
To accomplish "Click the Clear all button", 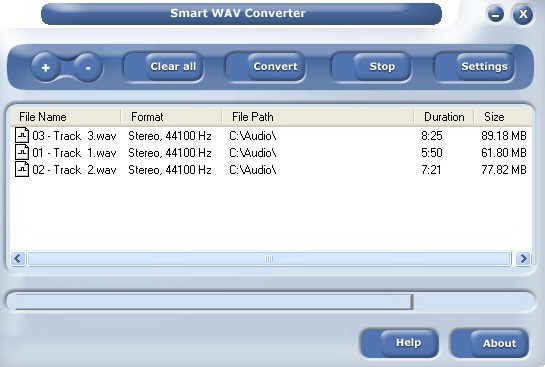I will pos(164,67).
